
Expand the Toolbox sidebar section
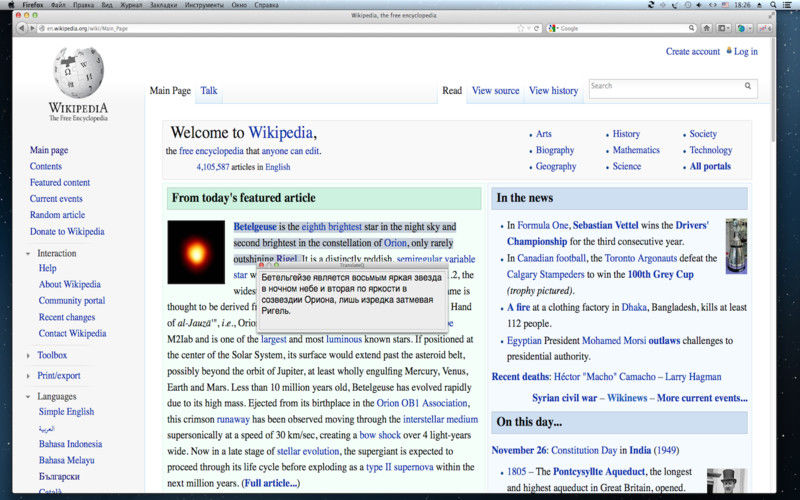28,356
